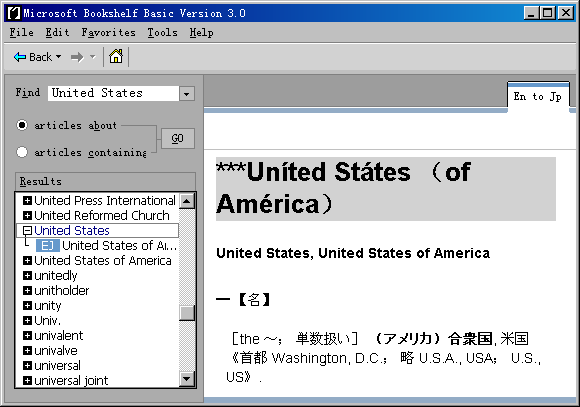Open the Back history dropdown arrow

click(x=58, y=57)
